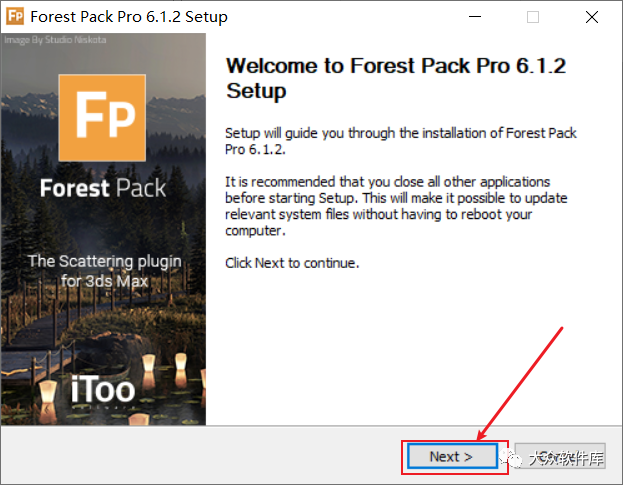The image size is (623, 485).
Task: Click the Next button to continue setup
Action: [451, 456]
